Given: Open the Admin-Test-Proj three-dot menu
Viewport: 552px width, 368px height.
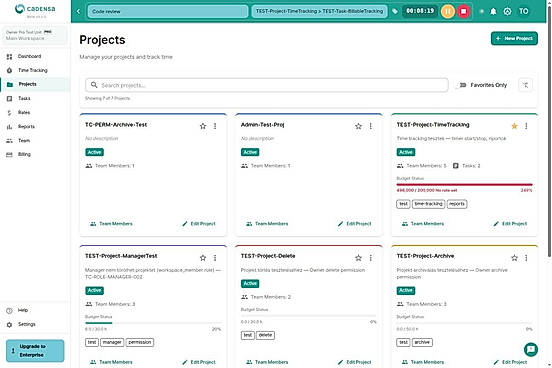Looking at the screenshot, I should pos(371,126).
